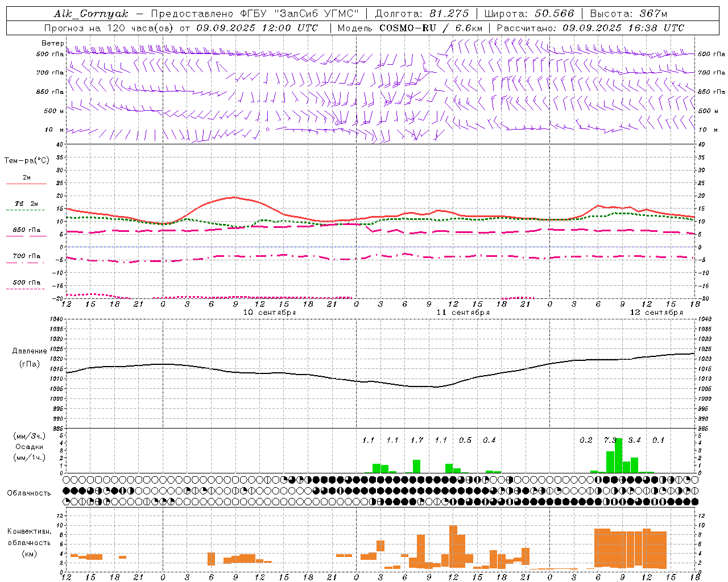Click the "Широта: 50.566" header value
The image size is (728, 582).
530,14
